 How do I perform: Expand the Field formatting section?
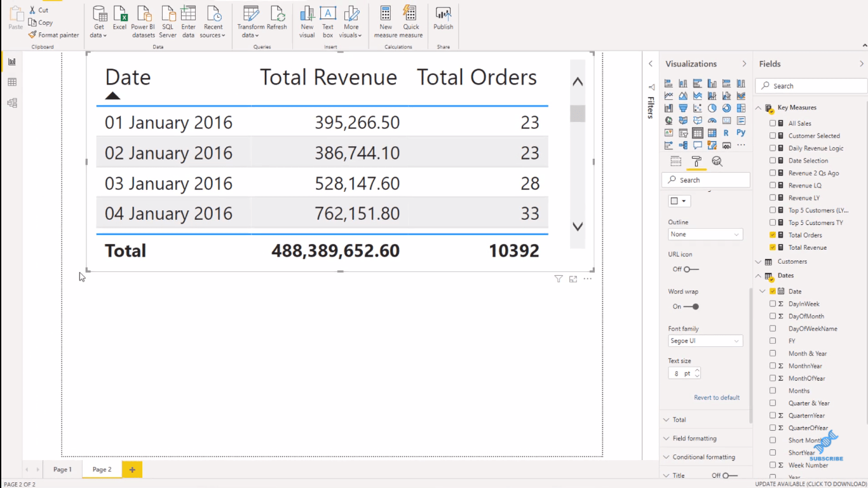(x=705, y=438)
